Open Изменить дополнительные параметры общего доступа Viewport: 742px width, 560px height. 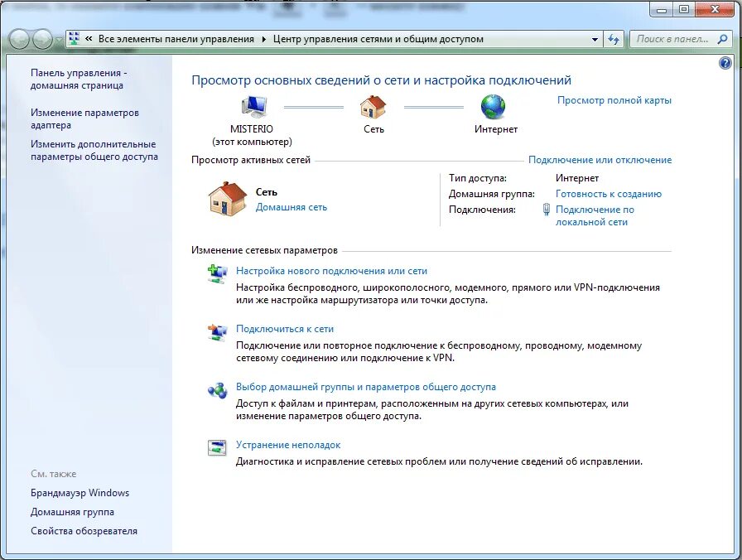[94, 150]
